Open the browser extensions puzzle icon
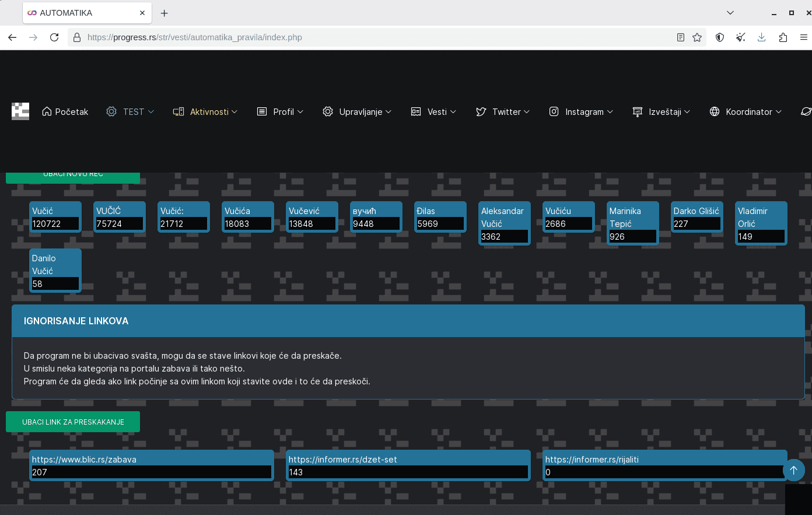Screen dimensions: 812x515 (x=783, y=37)
